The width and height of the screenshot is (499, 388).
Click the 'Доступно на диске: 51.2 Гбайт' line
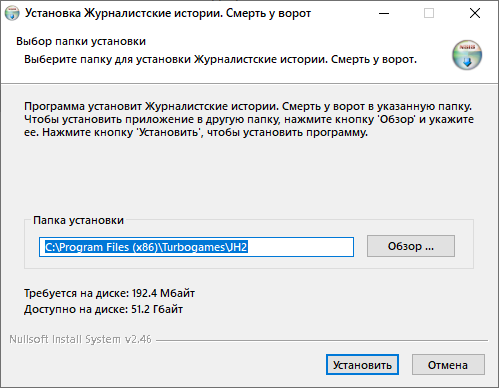tap(103, 309)
